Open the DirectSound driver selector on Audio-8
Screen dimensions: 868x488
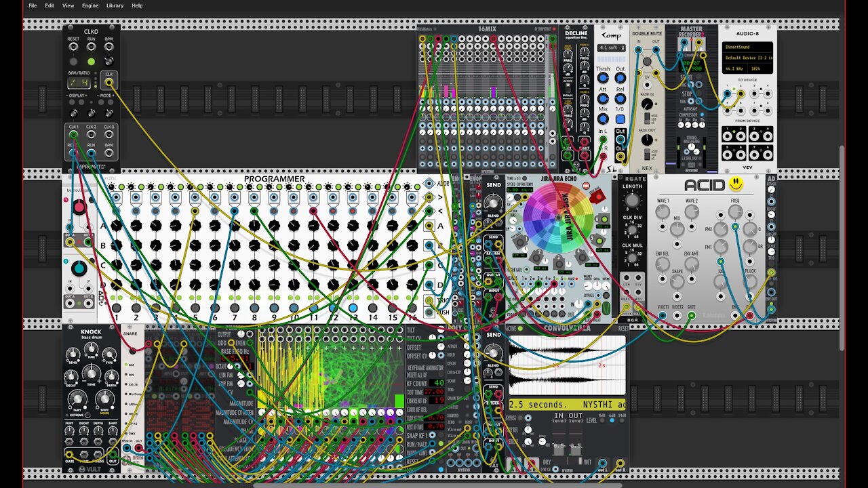click(x=748, y=47)
